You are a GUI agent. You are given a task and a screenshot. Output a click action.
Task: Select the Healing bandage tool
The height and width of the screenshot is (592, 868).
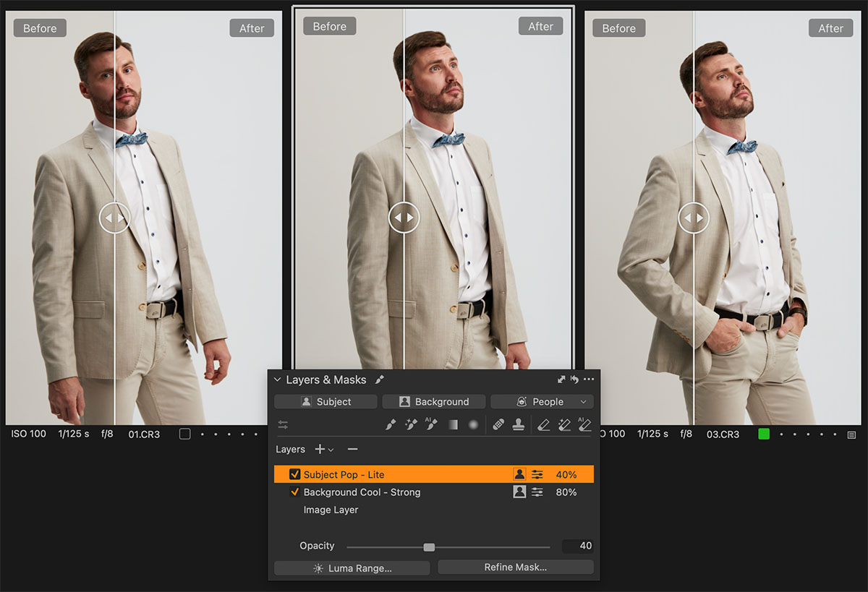pos(498,425)
